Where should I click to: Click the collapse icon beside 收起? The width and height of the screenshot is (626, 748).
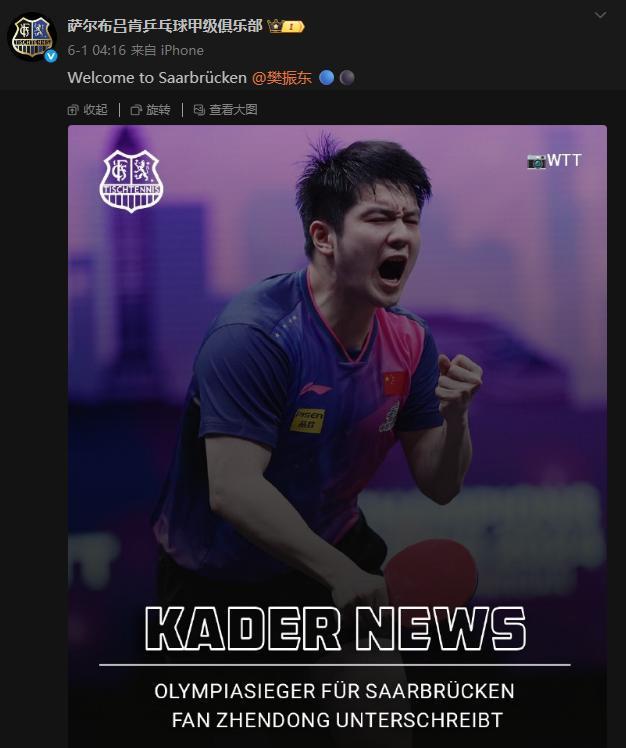tap(73, 110)
